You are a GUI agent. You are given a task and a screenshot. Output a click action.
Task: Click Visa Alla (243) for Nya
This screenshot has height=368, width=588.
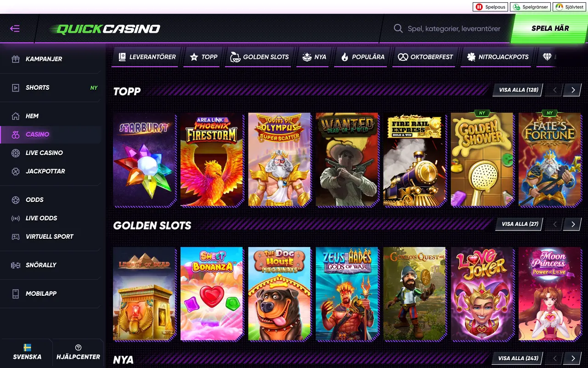[x=518, y=358]
